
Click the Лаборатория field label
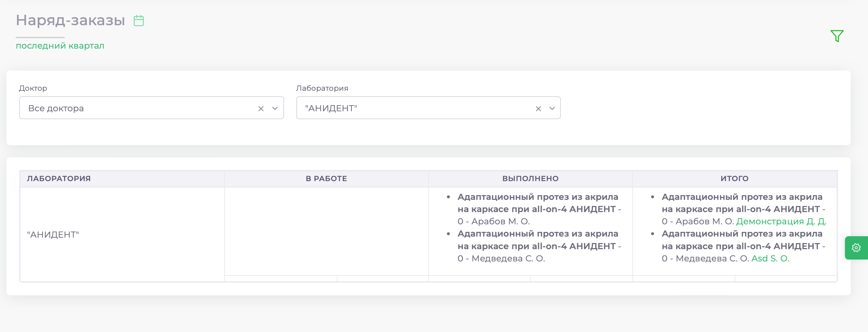[322, 88]
